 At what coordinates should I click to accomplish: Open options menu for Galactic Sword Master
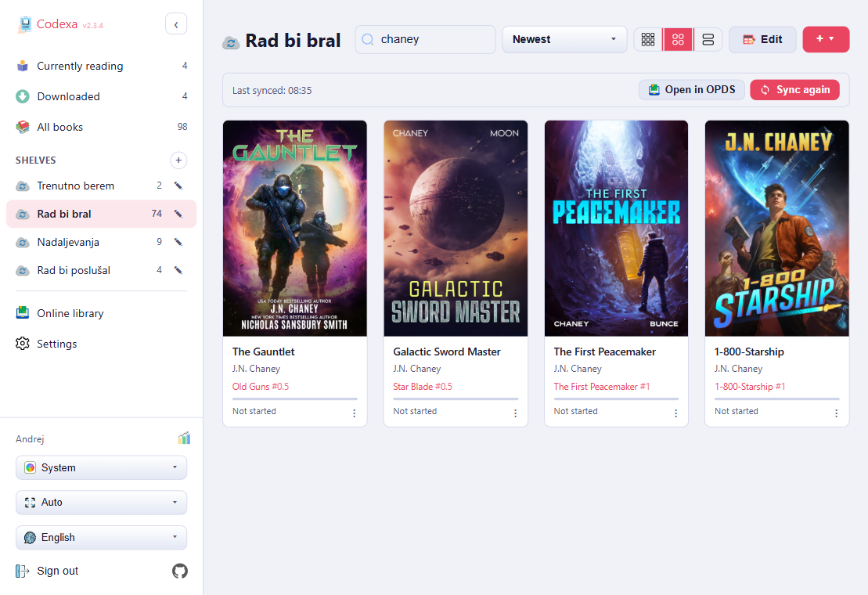click(x=515, y=413)
